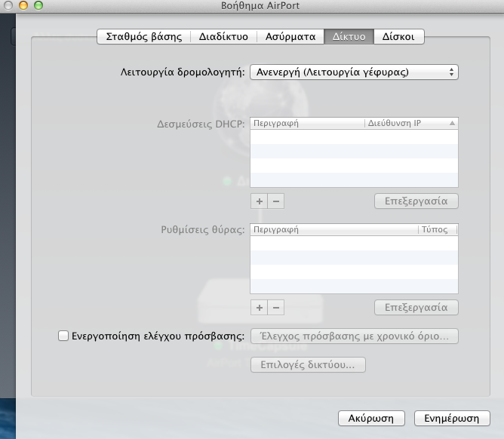Screen dimensions: 504x439
Task: Click Επεξεργασία under port settings
Action: [416, 307]
